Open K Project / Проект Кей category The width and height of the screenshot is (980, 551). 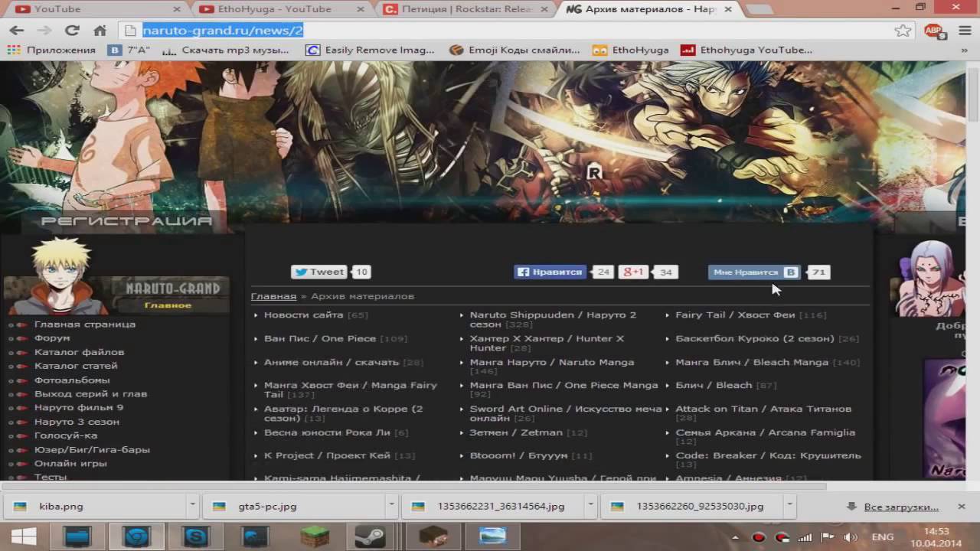(327, 455)
